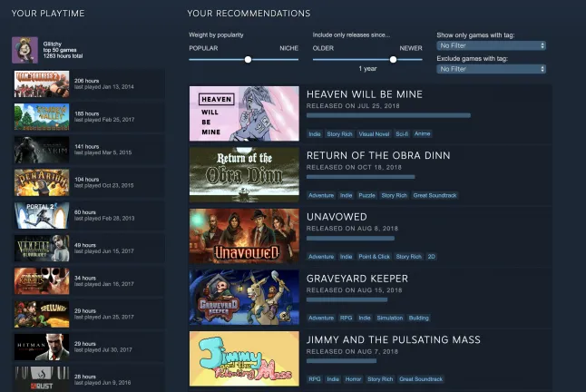Viewport: 586px width, 392px height.
Task: Select the Sci-fi tag
Action: (402, 133)
